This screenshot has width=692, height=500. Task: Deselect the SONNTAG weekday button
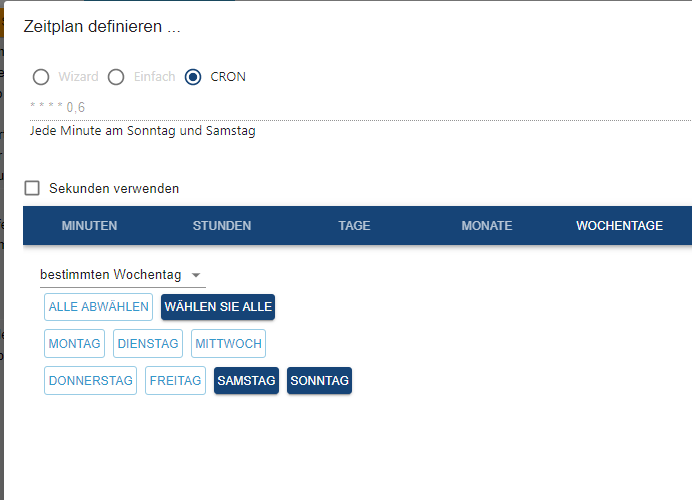point(319,381)
